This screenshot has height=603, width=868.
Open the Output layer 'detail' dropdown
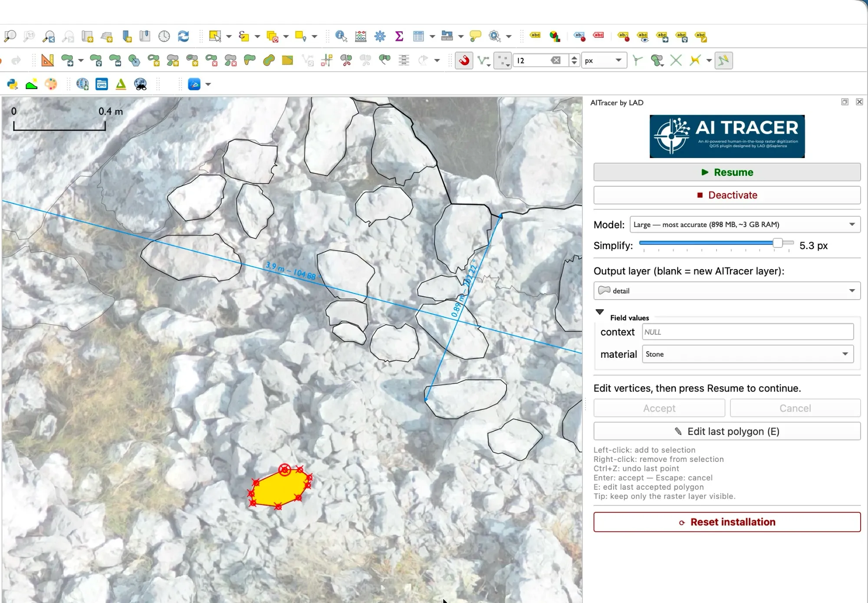coord(727,291)
